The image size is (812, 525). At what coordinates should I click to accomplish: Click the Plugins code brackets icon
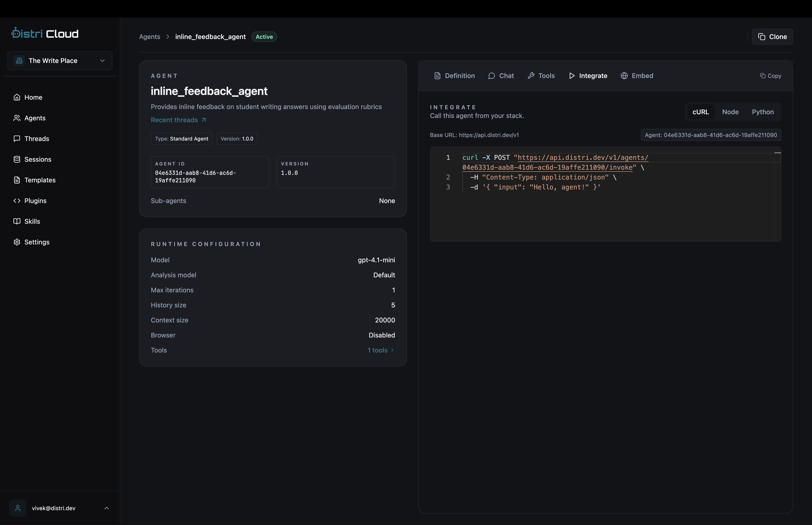pos(17,201)
